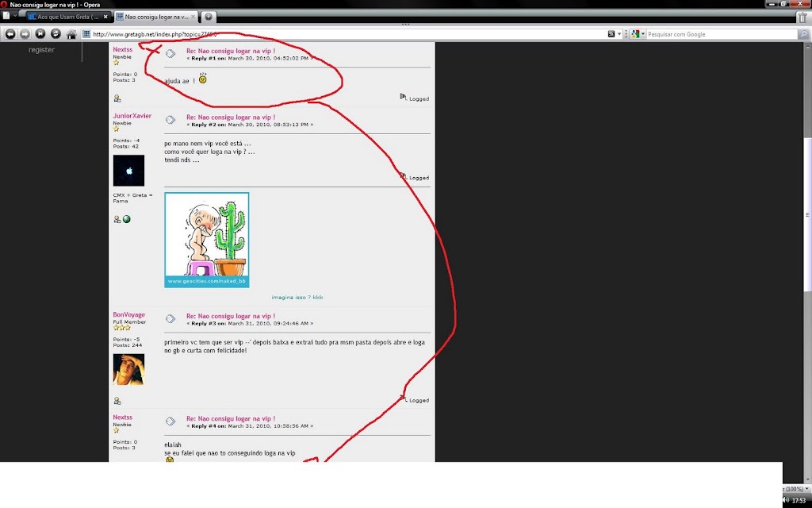Click the site icon in address bar
The image size is (812, 508).
(x=86, y=34)
